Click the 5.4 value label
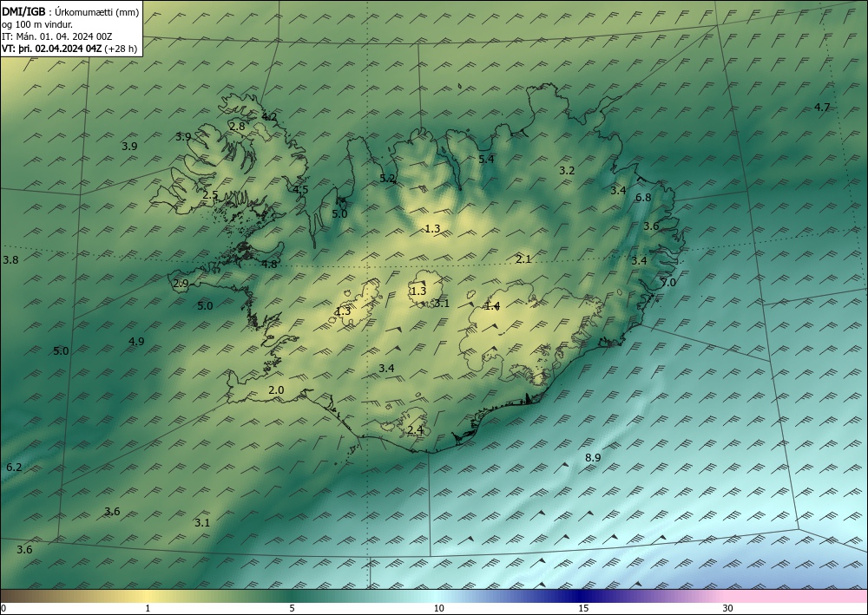 (x=486, y=160)
